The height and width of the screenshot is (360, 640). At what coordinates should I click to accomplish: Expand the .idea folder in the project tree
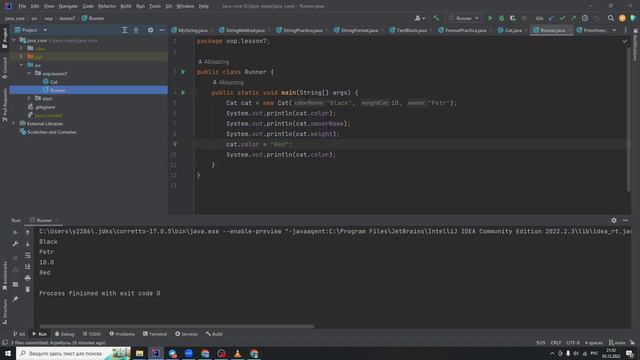tap(21, 49)
